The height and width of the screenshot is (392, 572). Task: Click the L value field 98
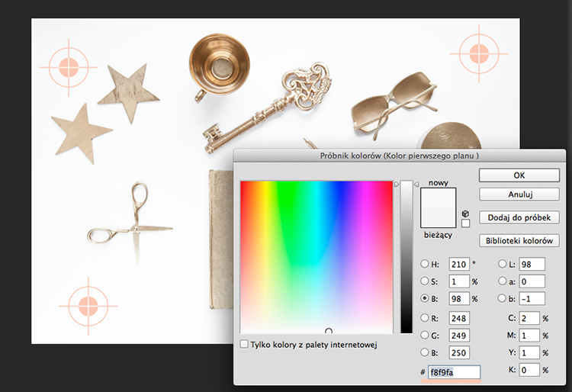pos(532,264)
